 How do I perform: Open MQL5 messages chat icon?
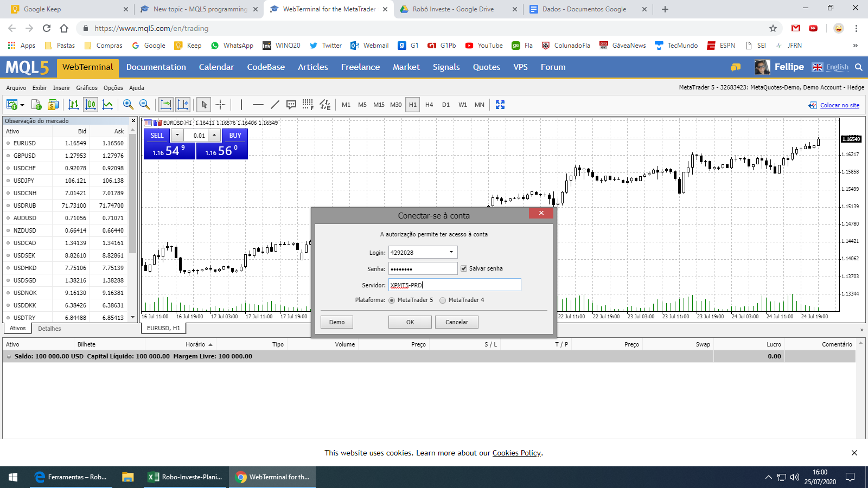[736, 67]
